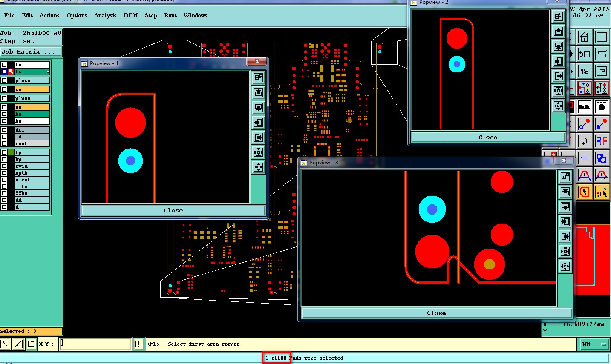Open the Rout menu

click(x=170, y=15)
